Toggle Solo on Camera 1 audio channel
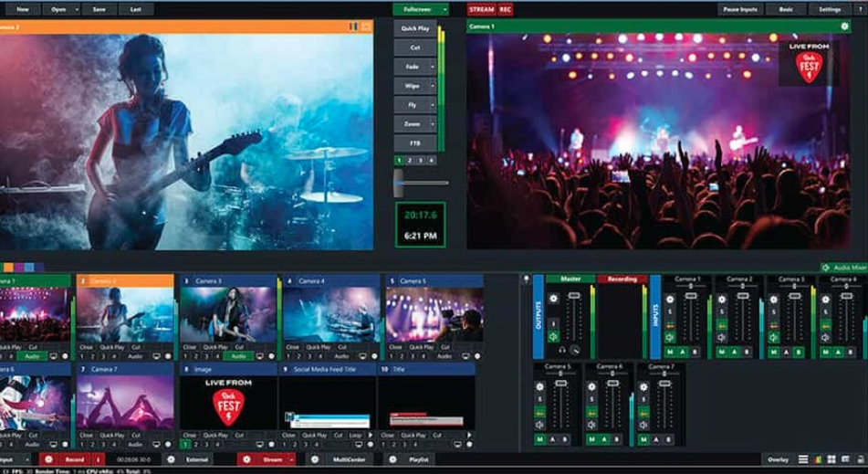 tap(669, 311)
